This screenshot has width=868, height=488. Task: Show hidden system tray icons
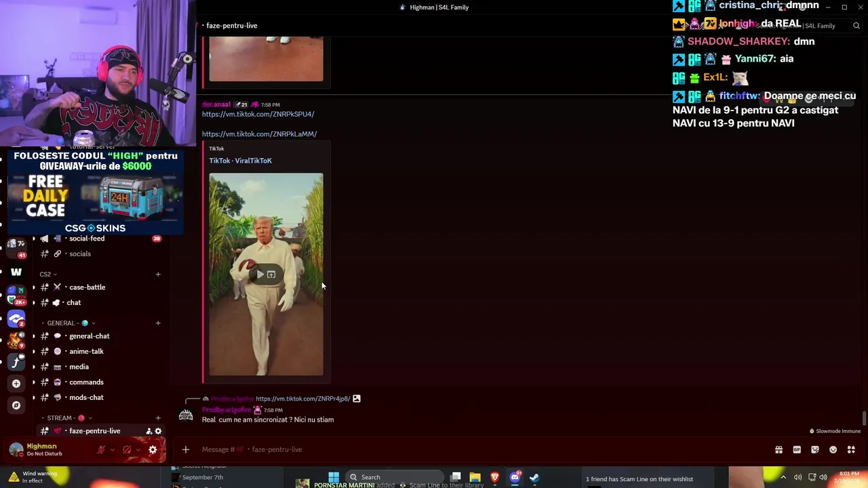pos(783,477)
